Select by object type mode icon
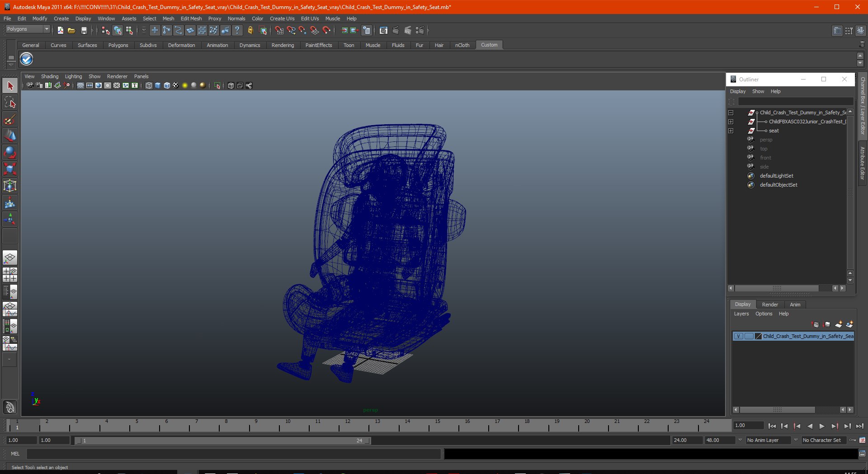The height and width of the screenshot is (474, 868). click(118, 30)
